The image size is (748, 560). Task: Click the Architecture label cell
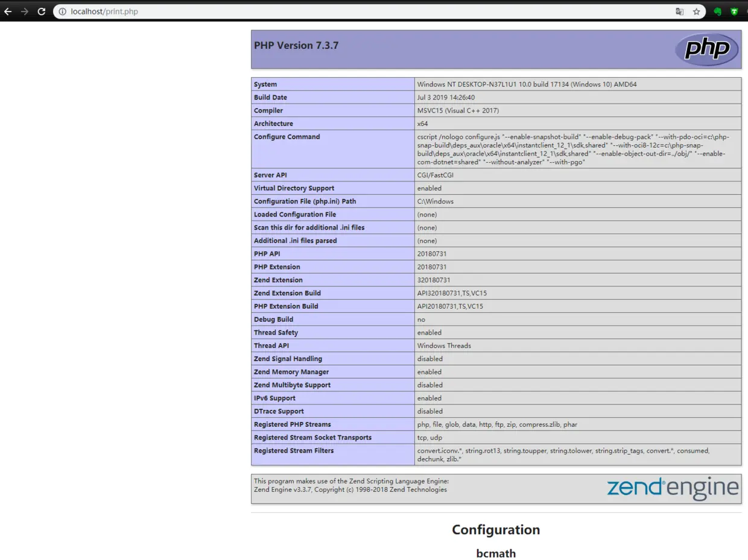click(333, 124)
